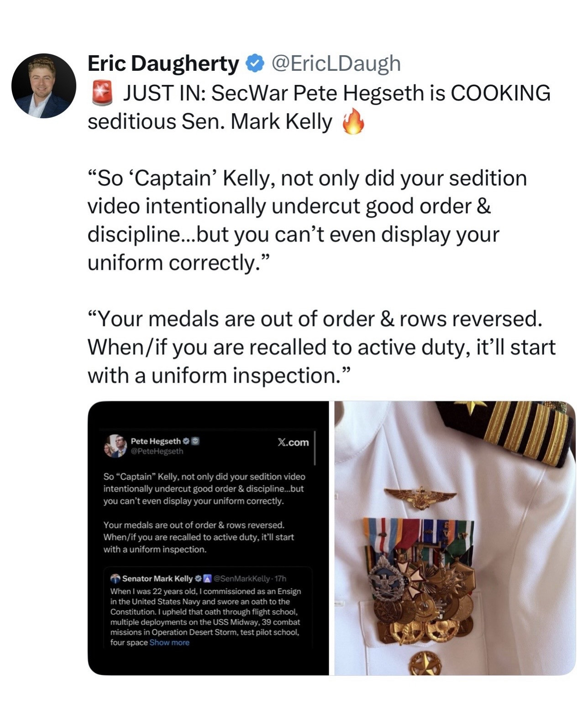Click the blue verified badge beside Eric Daugherty
The width and height of the screenshot is (588, 721).
click(255, 63)
